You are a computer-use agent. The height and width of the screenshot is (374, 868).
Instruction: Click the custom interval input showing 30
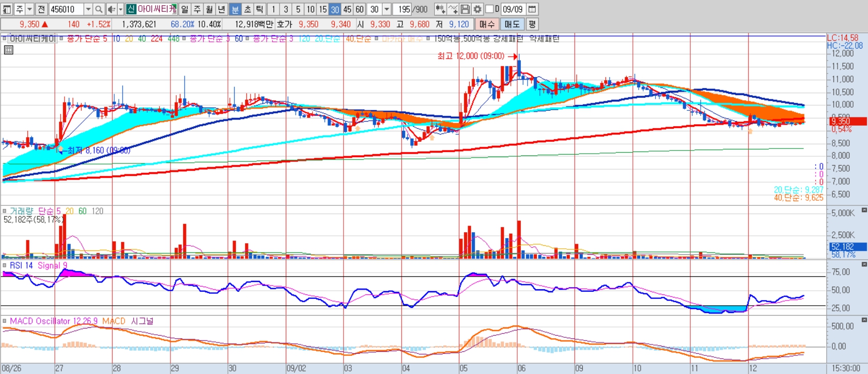point(375,9)
